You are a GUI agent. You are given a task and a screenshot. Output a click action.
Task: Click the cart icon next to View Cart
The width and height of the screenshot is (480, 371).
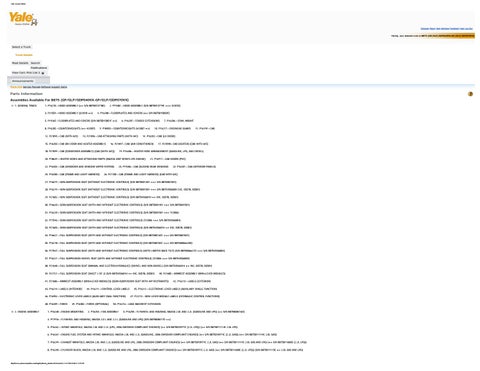click(43, 73)
